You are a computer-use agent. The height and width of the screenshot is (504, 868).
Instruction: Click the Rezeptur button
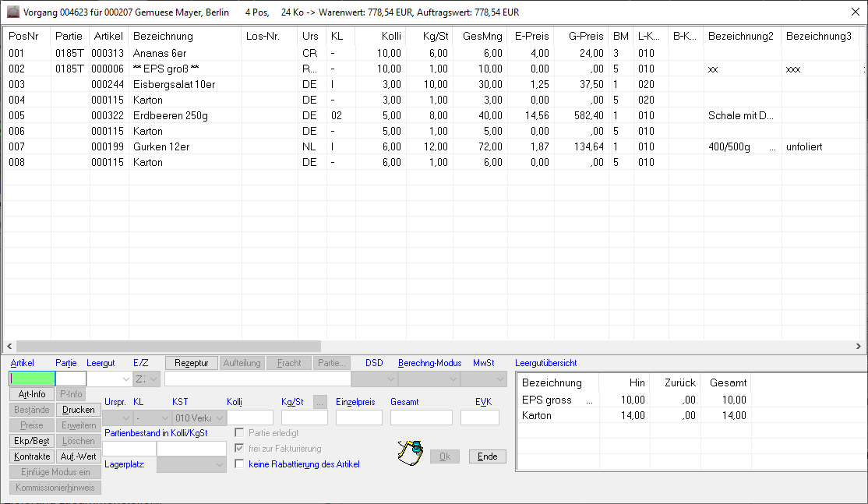pyautogui.click(x=192, y=363)
